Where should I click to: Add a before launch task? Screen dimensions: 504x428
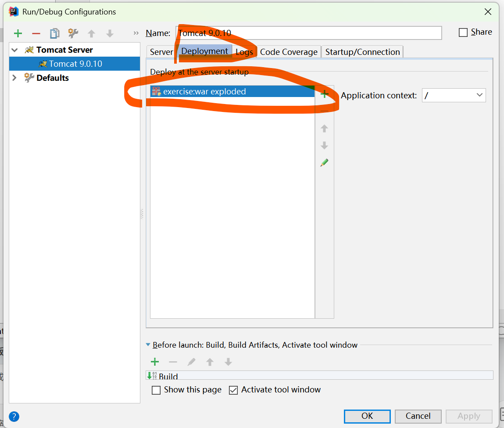point(155,362)
